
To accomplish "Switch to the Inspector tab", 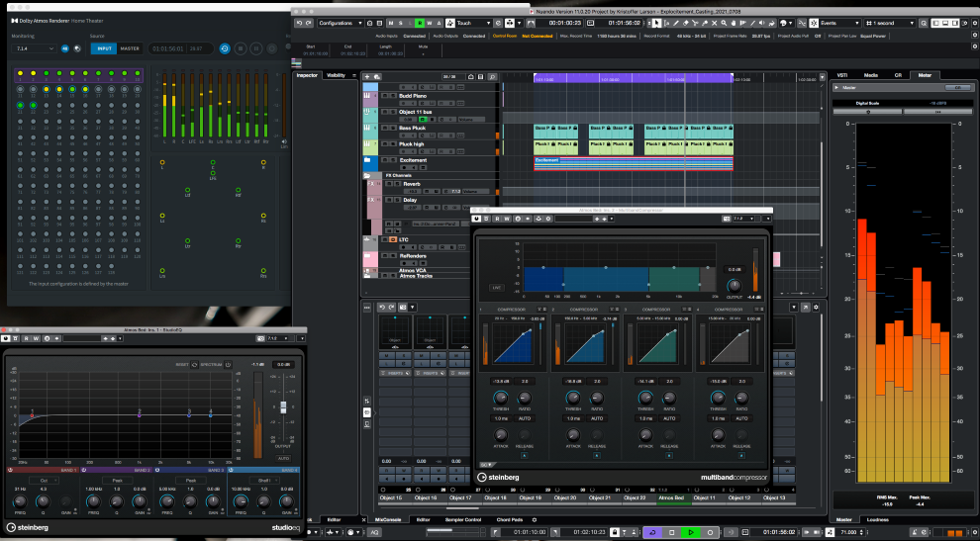I will pyautogui.click(x=307, y=75).
